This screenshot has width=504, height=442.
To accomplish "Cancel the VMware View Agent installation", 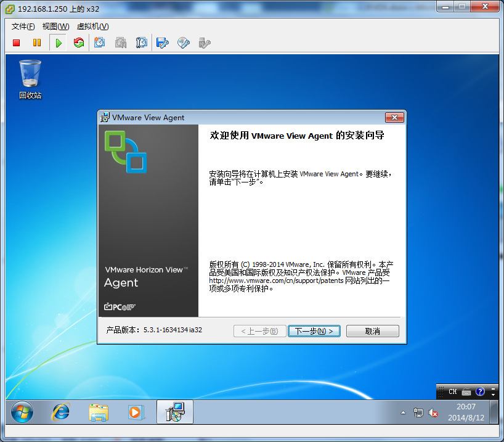I will point(372,330).
